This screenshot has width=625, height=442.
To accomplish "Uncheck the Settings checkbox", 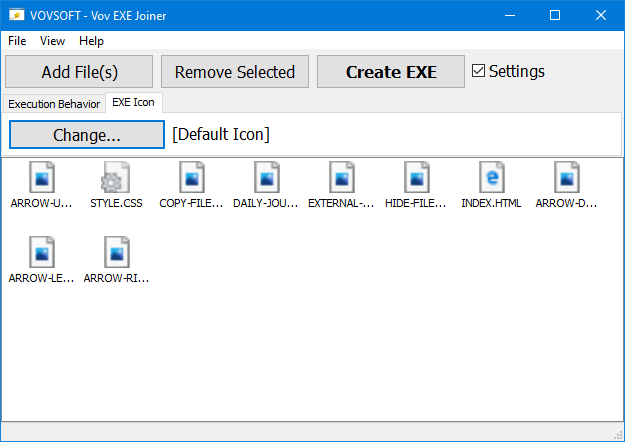I will 478,71.
